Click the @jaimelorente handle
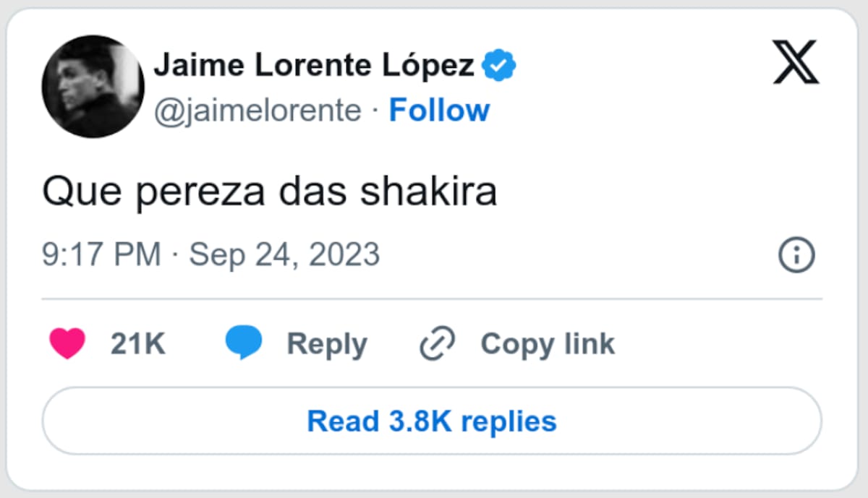This screenshot has height=498, width=868. [258, 111]
